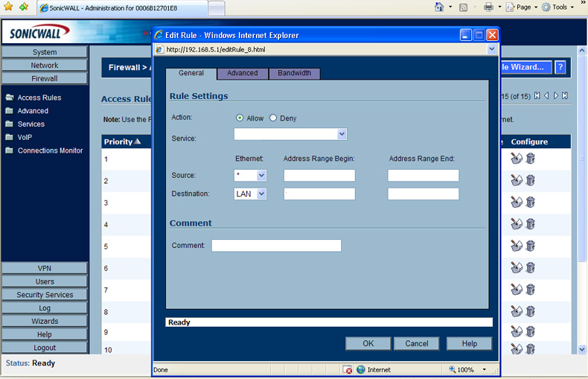Click the Source Address Range Begin field

point(319,175)
